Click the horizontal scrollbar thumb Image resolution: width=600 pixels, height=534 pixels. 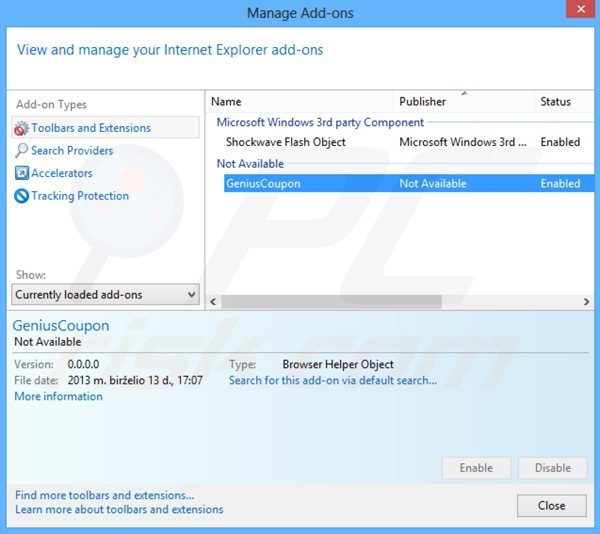click(331, 302)
